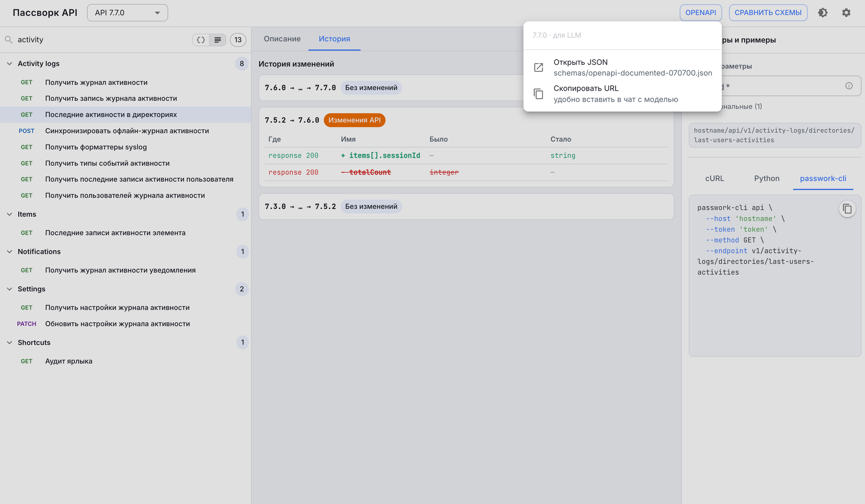Click the Settings count badge 2

[x=242, y=289]
